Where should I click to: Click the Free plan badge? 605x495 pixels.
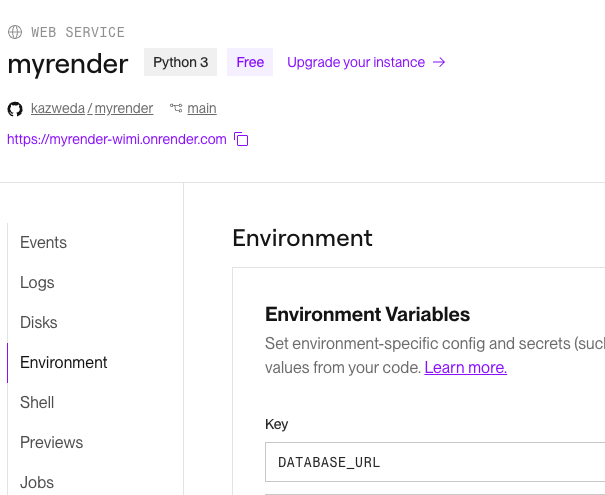(250, 62)
